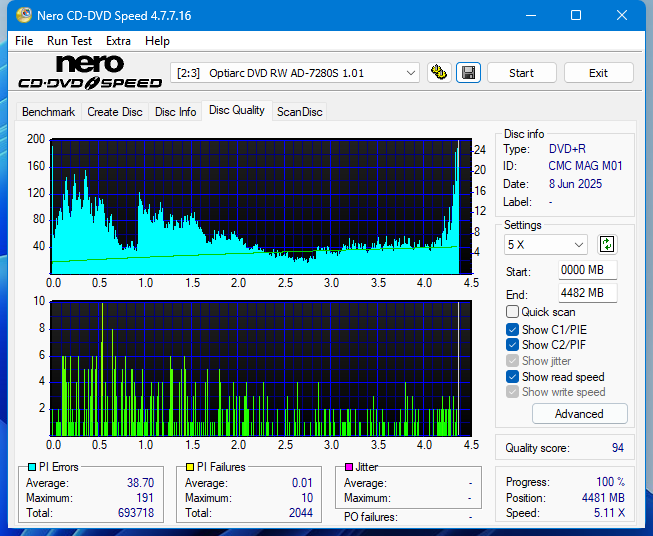653x536 pixels.
Task: Expand the 5 X speed dropdown
Action: point(546,244)
